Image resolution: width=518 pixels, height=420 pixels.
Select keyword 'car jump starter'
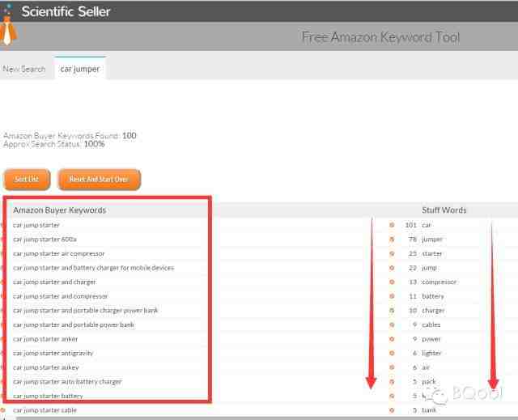[x=36, y=225]
